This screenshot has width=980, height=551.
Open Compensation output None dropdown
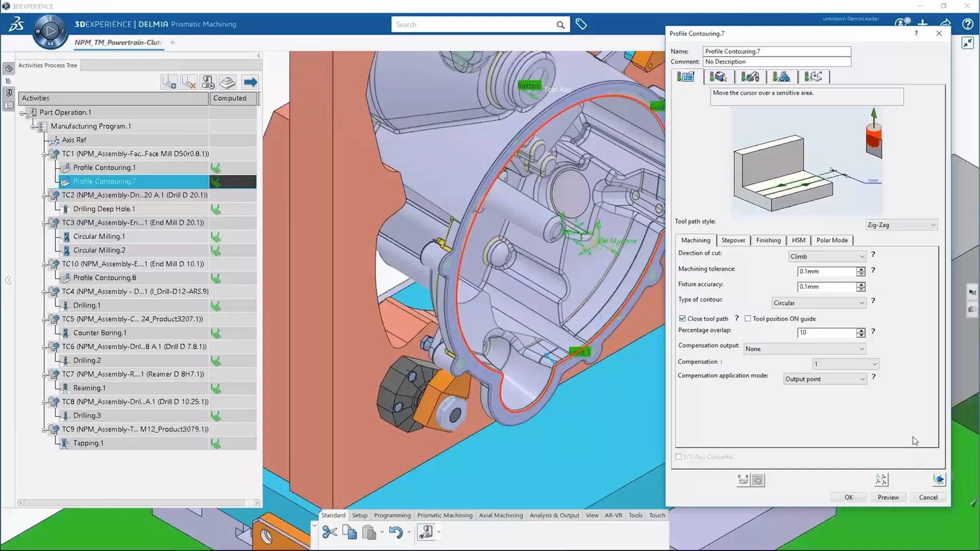[805, 349]
